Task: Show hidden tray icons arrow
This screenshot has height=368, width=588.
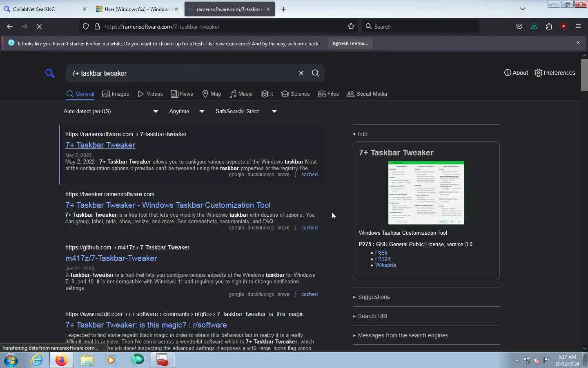Action: (x=517, y=361)
